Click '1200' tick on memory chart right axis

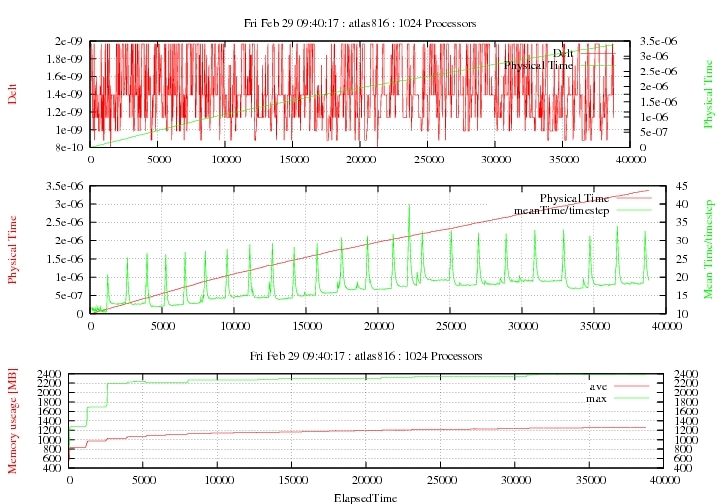[686, 430]
